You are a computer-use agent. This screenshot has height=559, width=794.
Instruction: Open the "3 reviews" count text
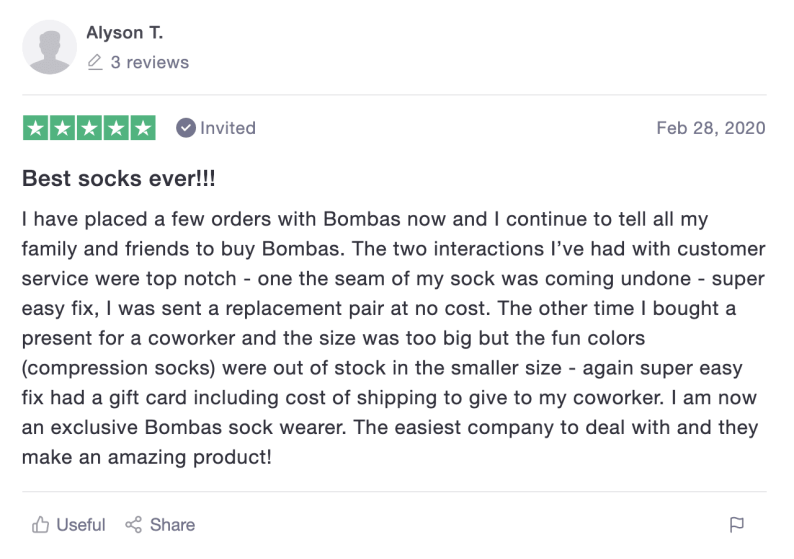(x=149, y=62)
